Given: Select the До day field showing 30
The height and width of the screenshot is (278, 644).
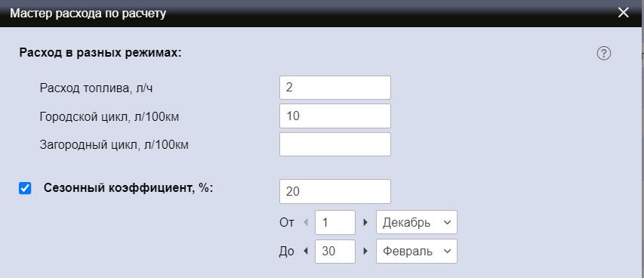Looking at the screenshot, I should coord(335,251).
